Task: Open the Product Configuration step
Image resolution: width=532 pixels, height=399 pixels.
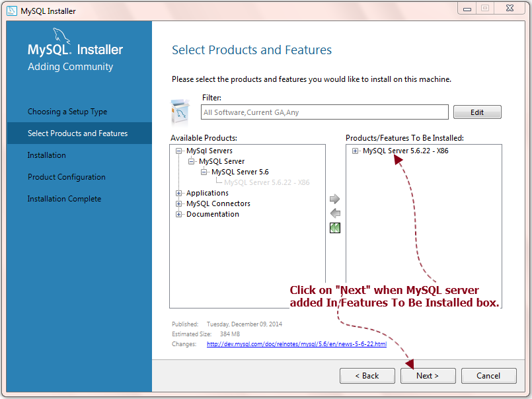Action: pos(67,177)
